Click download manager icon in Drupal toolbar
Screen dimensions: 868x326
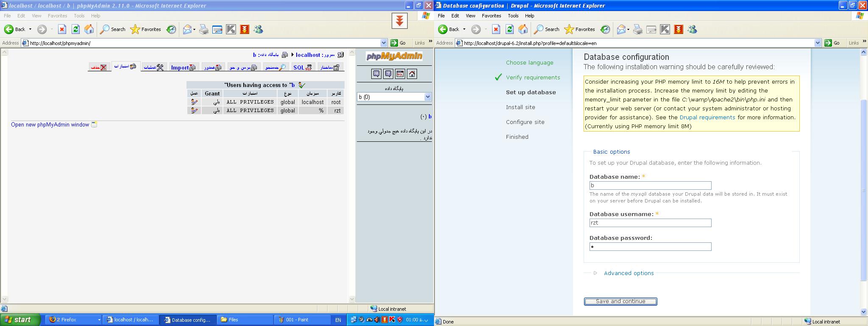tap(679, 29)
